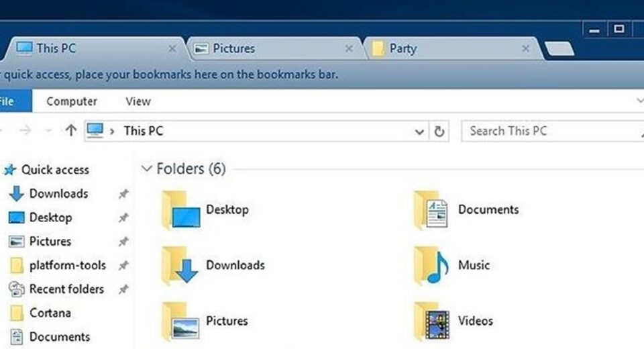
Task: Select the Videos folder icon in Folders
Action: pos(431,321)
